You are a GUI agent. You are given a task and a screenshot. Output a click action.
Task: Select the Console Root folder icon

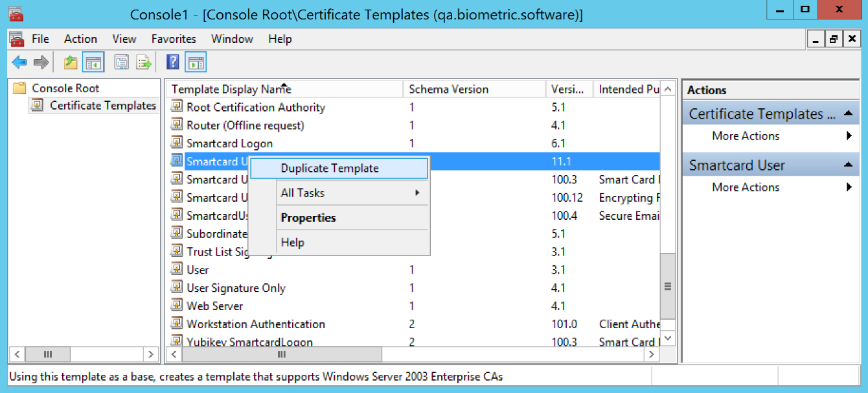pos(20,88)
